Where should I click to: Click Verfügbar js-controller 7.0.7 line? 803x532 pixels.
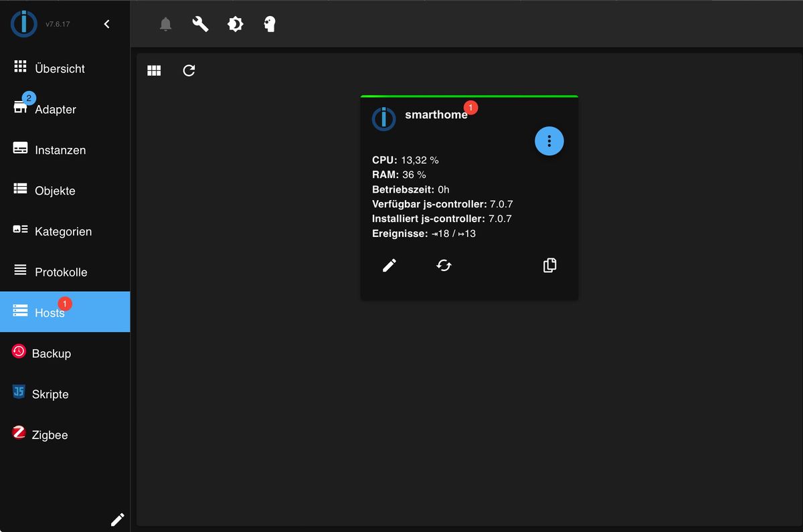442,204
